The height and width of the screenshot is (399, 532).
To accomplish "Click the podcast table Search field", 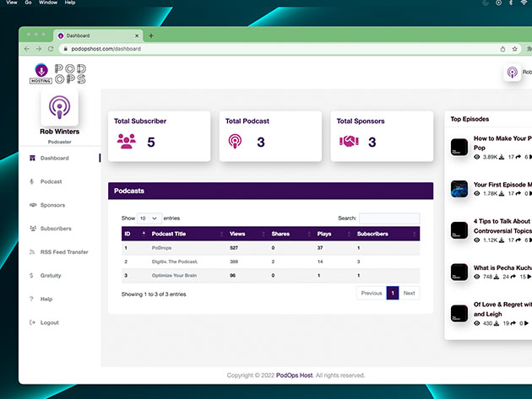I will 388,218.
